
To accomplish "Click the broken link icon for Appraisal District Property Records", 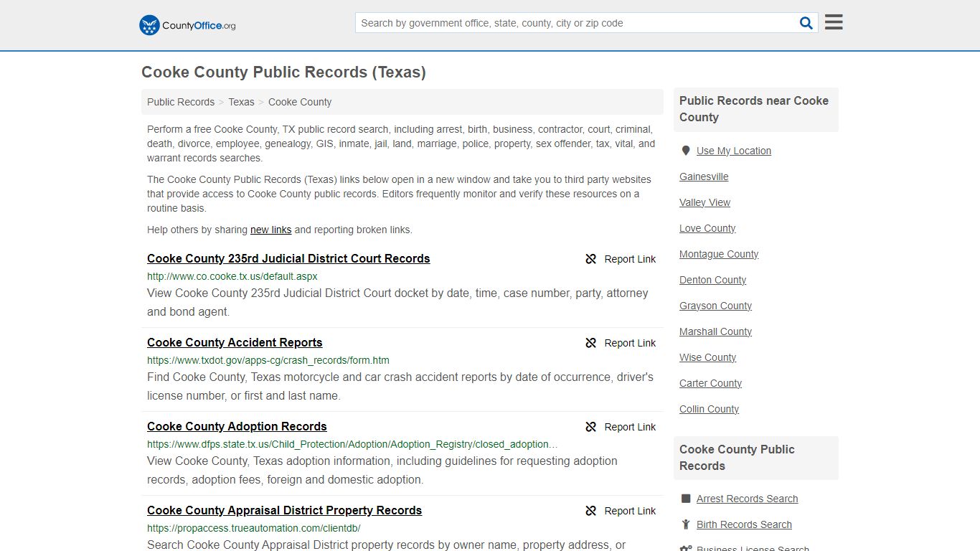I will pyautogui.click(x=591, y=511).
